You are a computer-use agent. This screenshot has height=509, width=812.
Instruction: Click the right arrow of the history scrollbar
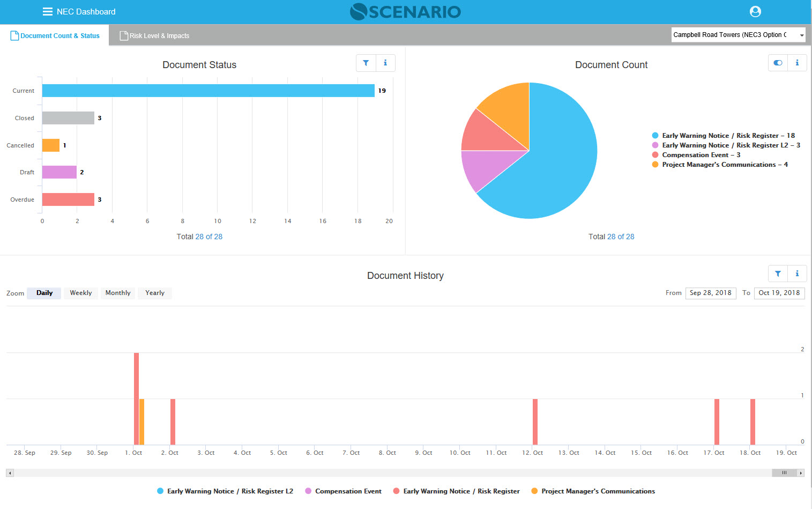tap(801, 473)
